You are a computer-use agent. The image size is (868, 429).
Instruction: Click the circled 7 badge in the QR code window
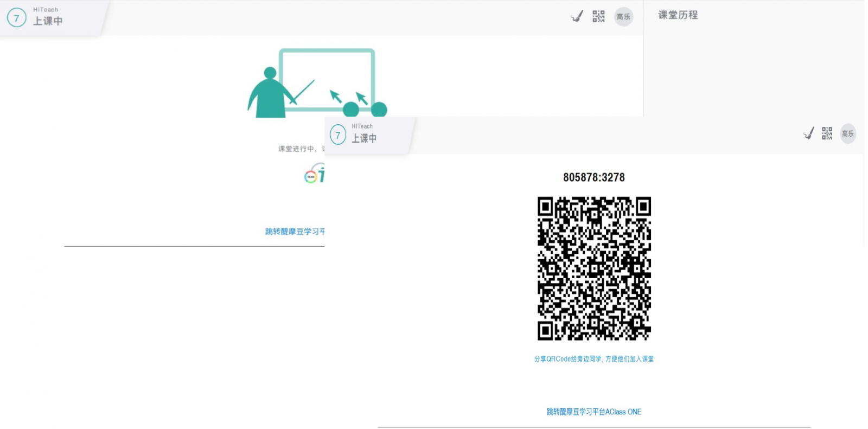coord(338,135)
